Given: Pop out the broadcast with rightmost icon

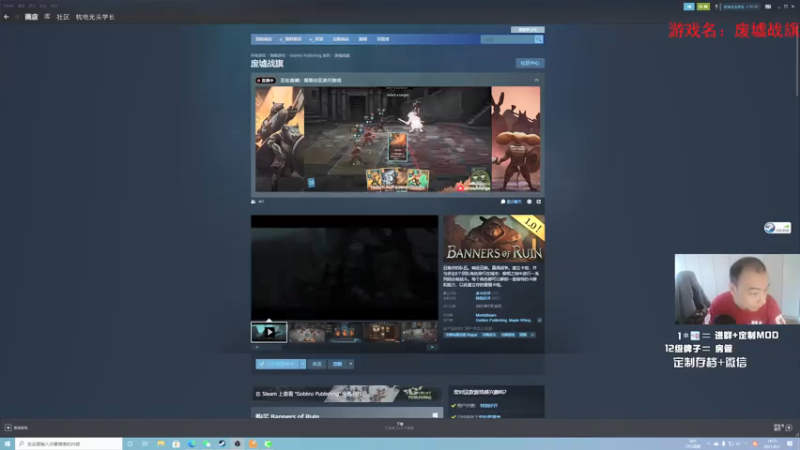Looking at the screenshot, I should pos(539,202).
